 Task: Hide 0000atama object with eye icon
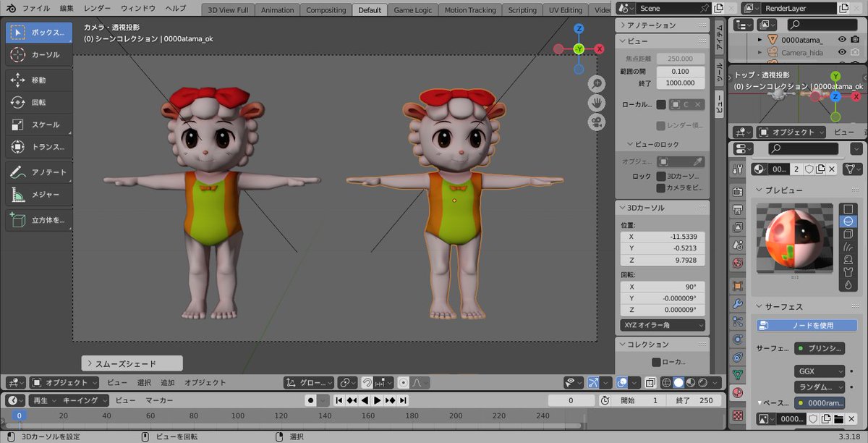point(842,40)
